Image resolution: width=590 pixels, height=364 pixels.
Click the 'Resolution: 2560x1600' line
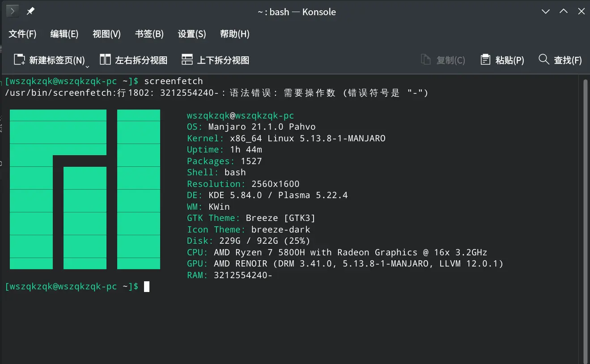tap(243, 184)
